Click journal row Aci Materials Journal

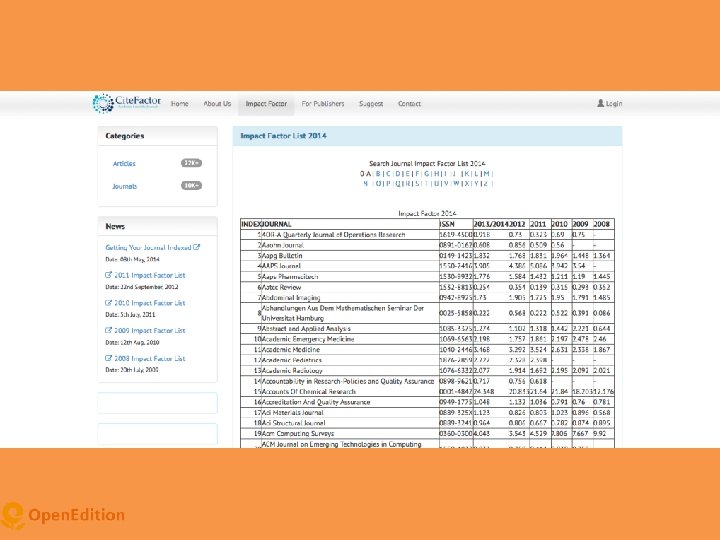pos(427,413)
